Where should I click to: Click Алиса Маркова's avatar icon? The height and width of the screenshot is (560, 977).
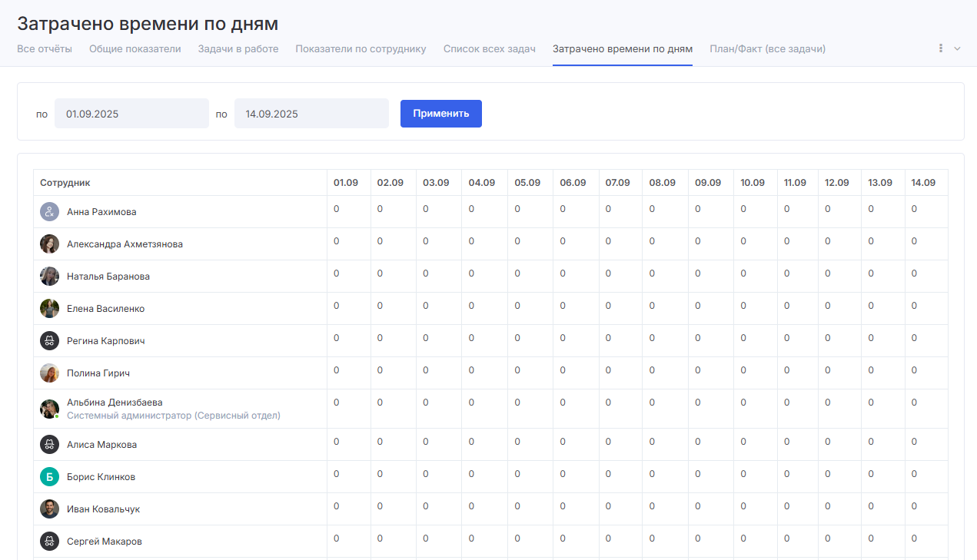click(x=49, y=445)
